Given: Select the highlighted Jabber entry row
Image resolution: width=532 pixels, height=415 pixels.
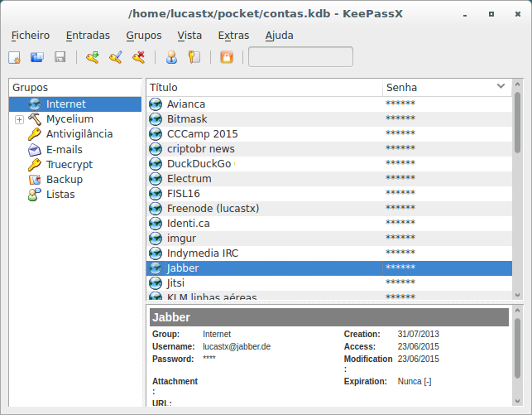Looking at the screenshot, I should click(x=329, y=268).
